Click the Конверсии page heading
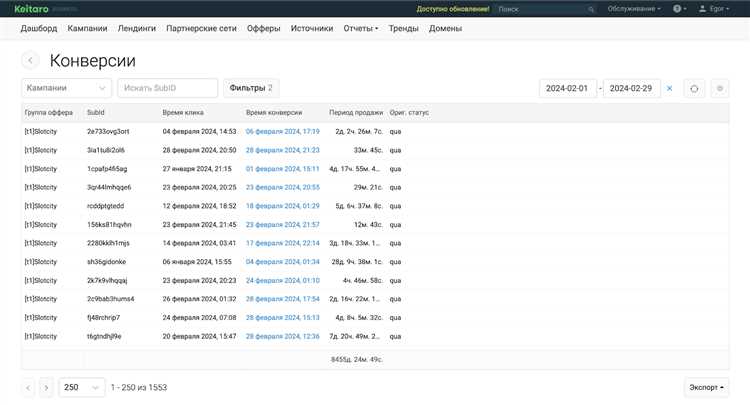Image resolution: width=750 pixels, height=405 pixels. pos(92,61)
